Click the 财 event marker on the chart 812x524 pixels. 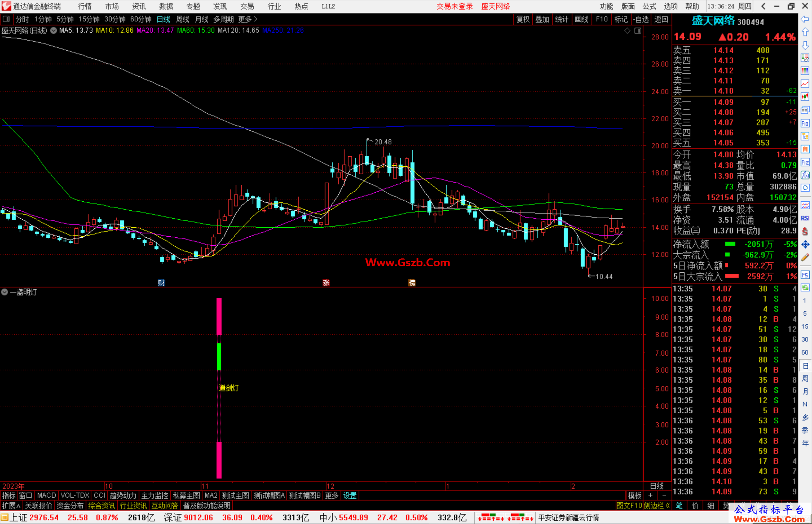point(161,282)
